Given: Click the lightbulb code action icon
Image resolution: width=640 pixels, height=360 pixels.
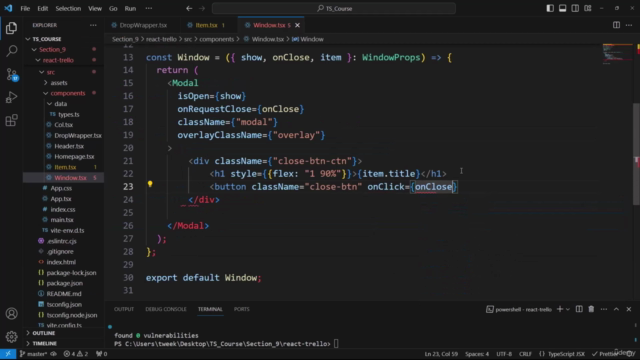Looking at the screenshot, I should coord(150,184).
